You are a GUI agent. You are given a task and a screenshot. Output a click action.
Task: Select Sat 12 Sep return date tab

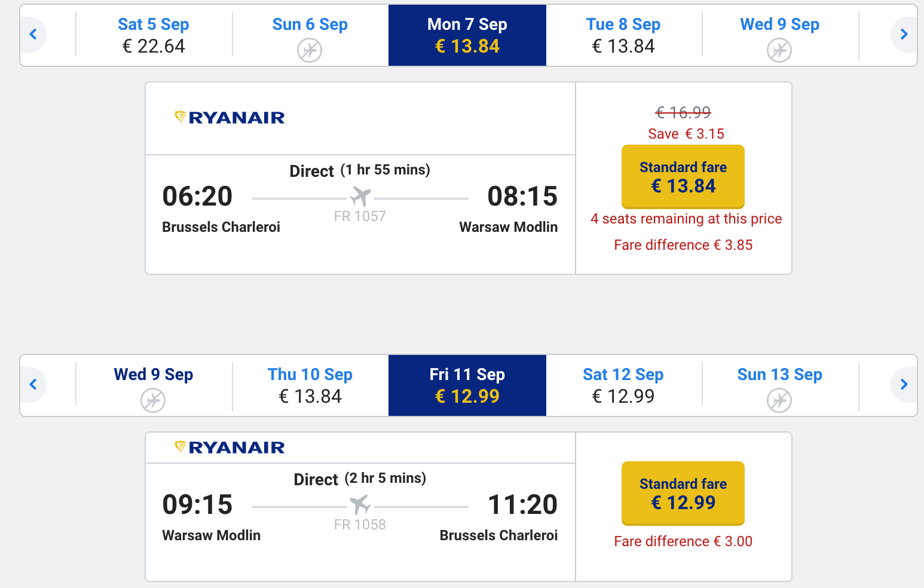(x=623, y=385)
